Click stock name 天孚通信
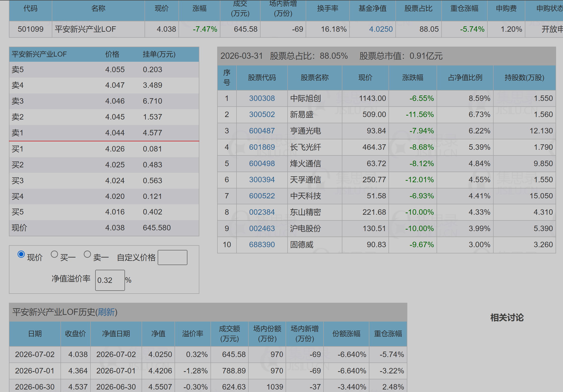The image size is (563, 392). (x=305, y=180)
